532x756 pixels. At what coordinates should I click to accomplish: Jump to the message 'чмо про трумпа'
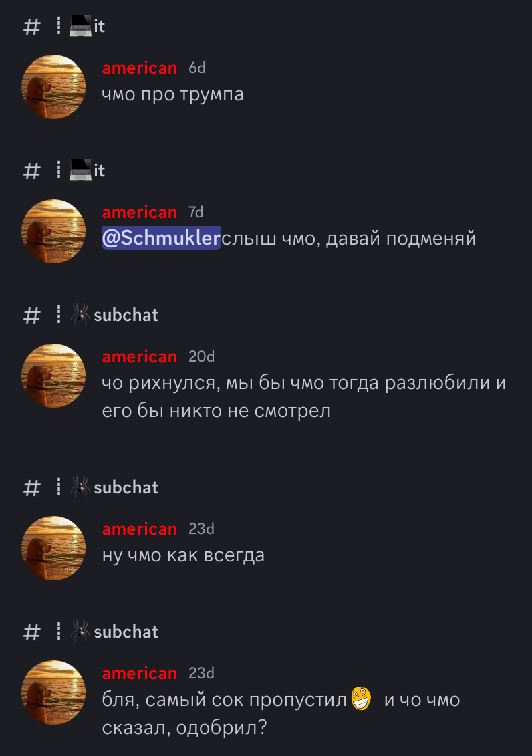(172, 94)
